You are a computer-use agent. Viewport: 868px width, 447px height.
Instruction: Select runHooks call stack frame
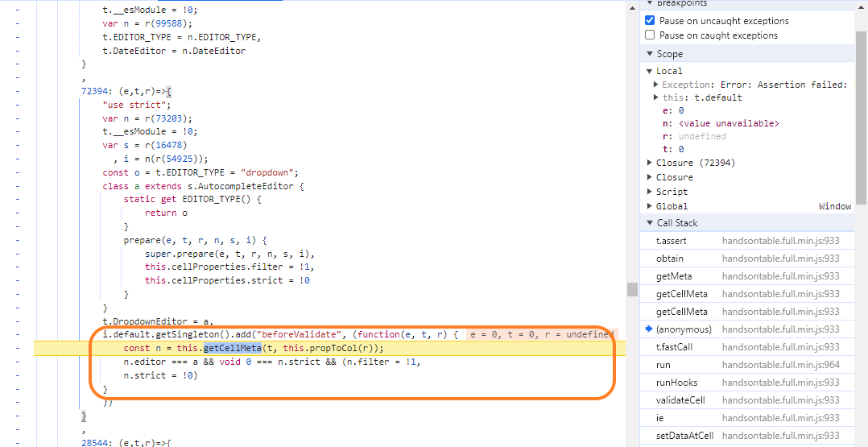(746, 383)
